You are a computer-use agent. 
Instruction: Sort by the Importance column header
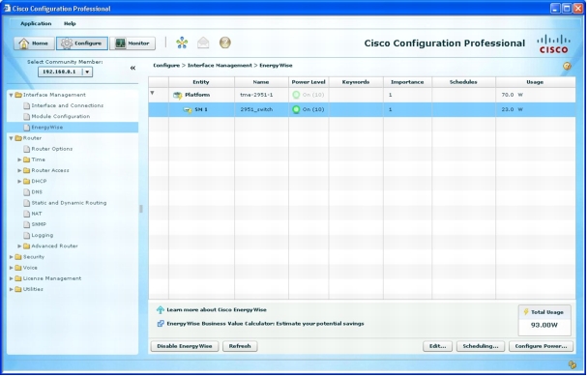(407, 82)
